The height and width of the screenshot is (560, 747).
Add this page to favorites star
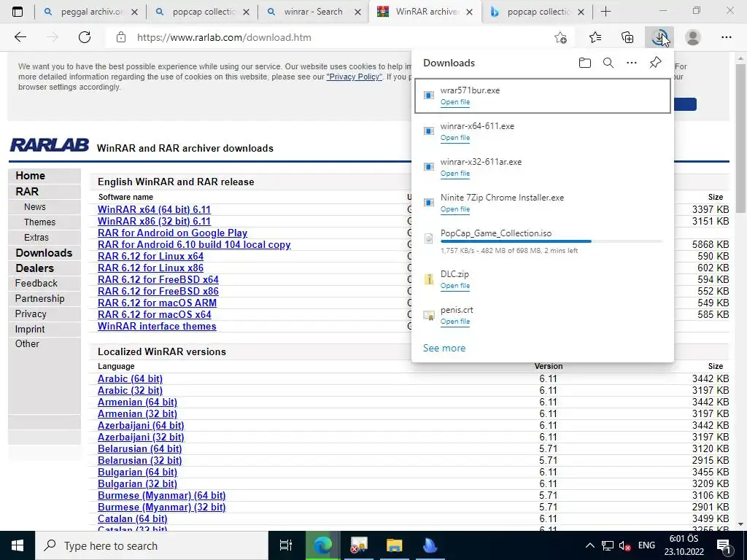coord(561,37)
